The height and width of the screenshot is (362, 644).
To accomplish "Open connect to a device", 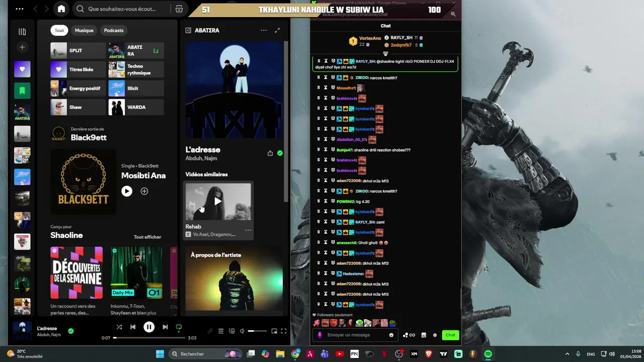I will click(232, 331).
